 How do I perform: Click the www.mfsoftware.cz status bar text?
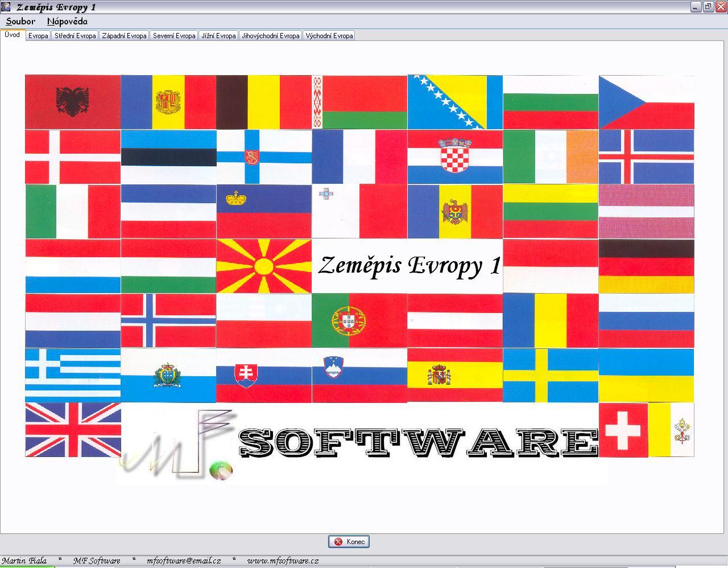[x=283, y=561]
